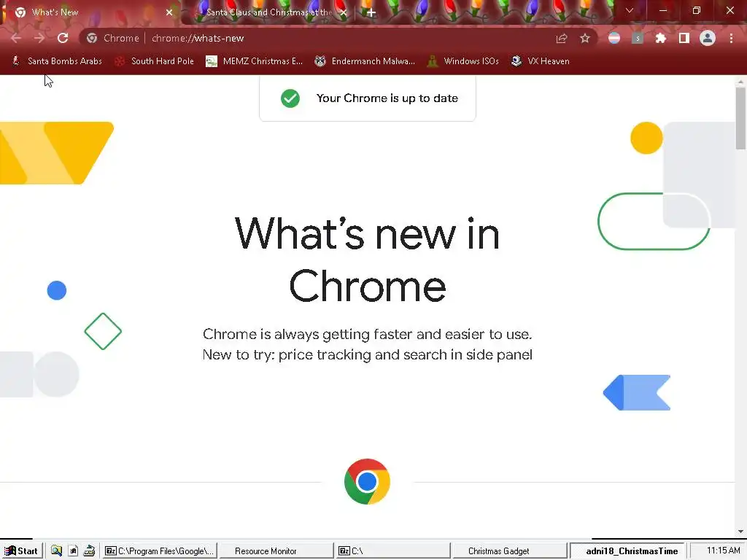Click the scrollbar up arrow
The image size is (747, 560).
pyautogui.click(x=740, y=82)
